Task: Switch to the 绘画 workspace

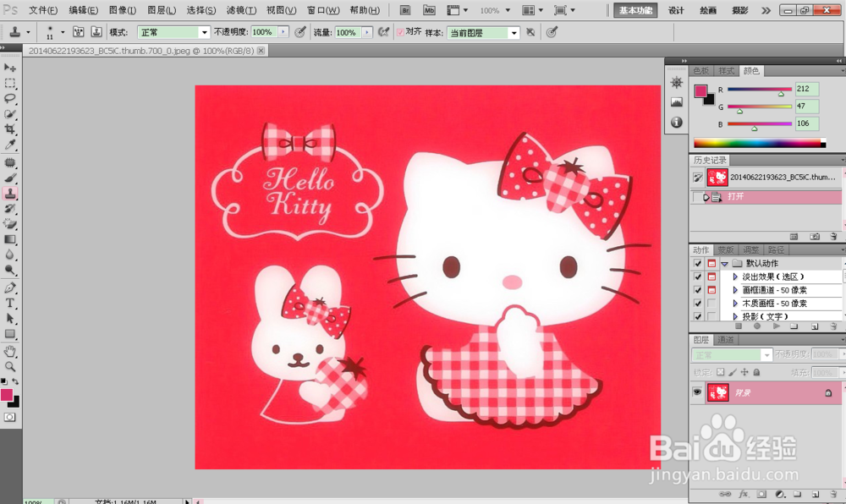Action: (x=708, y=10)
